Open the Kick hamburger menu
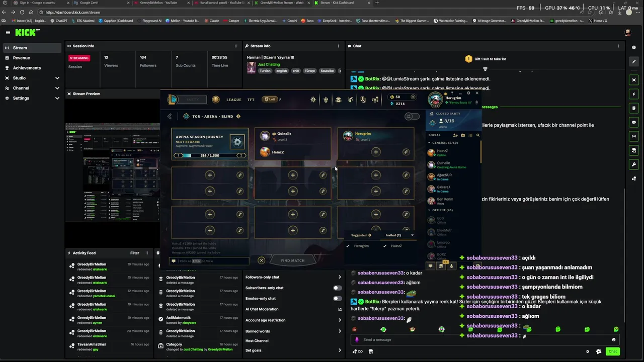644x362 pixels. (x=8, y=32)
